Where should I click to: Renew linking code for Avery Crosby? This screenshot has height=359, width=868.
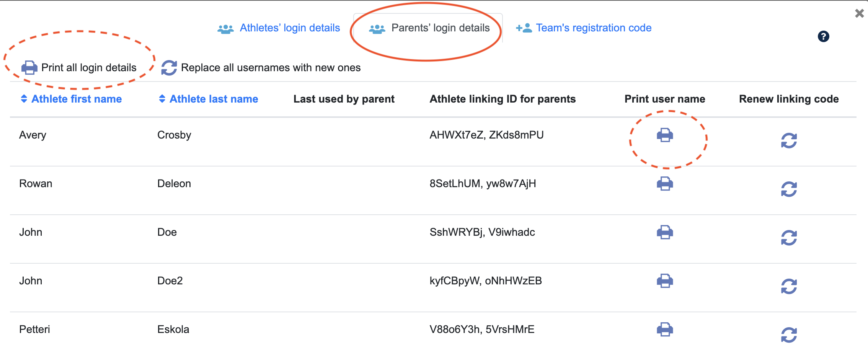point(789,140)
